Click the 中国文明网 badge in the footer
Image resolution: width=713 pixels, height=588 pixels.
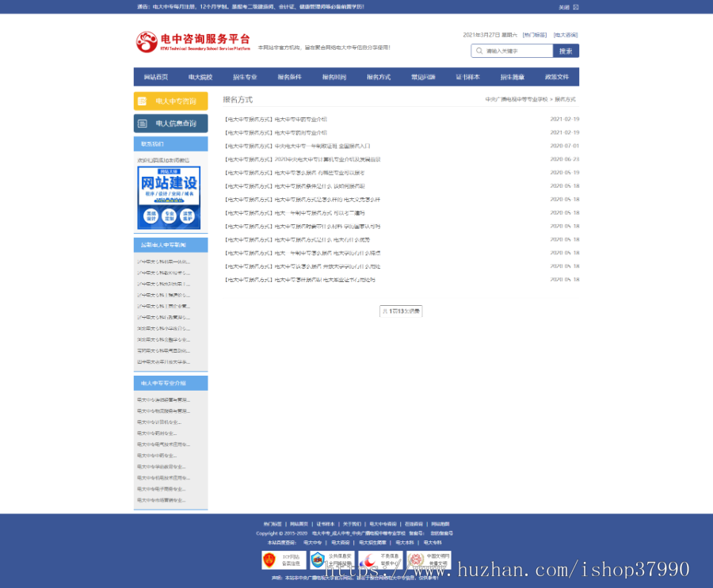428,559
